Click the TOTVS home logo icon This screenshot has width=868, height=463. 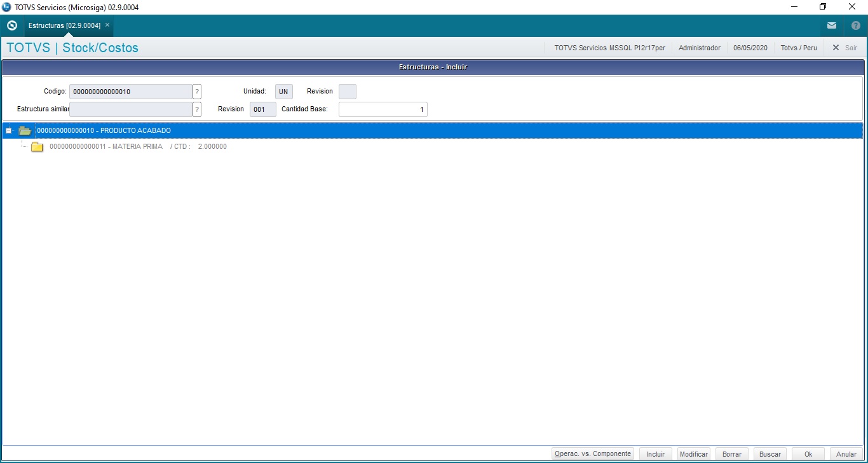11,25
